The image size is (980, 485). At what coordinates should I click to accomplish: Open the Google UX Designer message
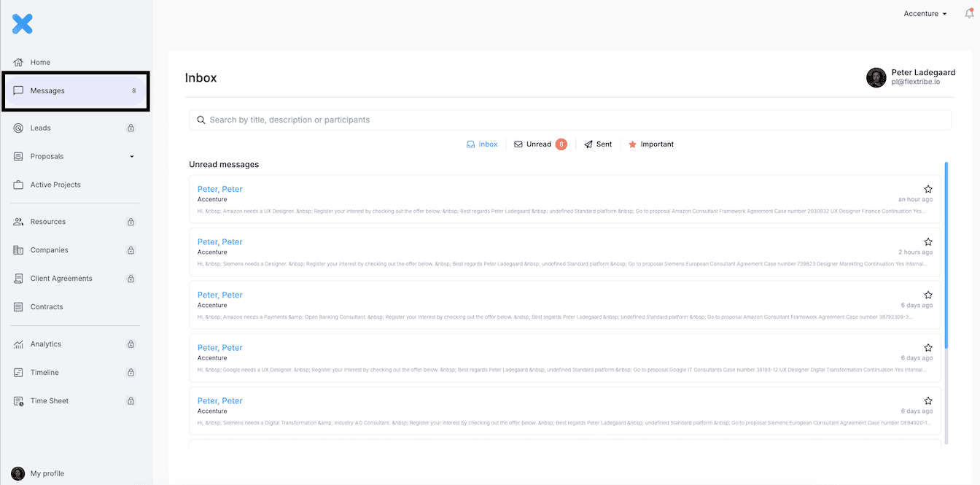pyautogui.click(x=565, y=357)
